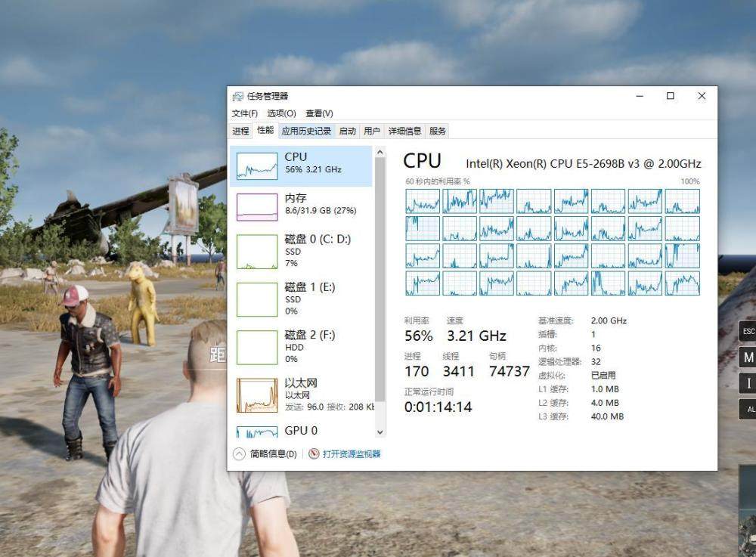Viewport: 756px width, 557px height.
Task: Click the Intel Xeon E5-2698B v3 model text
Action: [584, 164]
